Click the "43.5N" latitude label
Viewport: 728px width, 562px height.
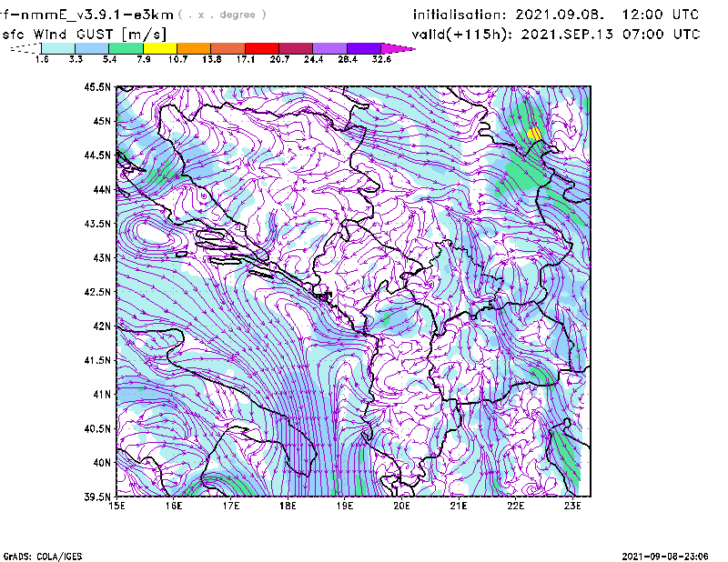pos(98,224)
